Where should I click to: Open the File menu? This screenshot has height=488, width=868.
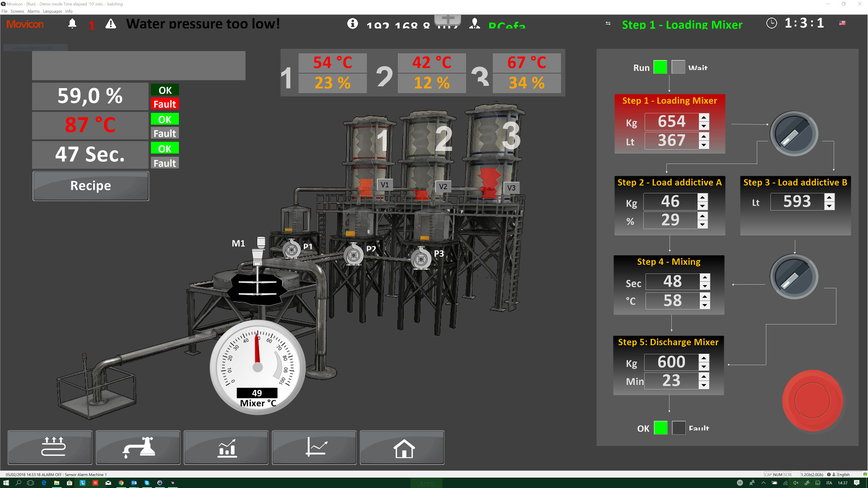coord(5,11)
